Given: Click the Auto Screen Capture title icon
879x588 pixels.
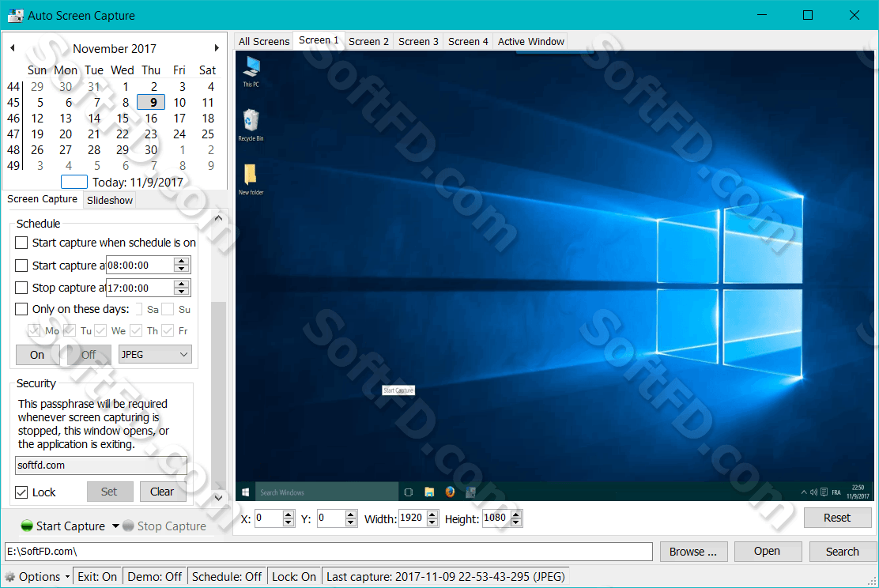Looking at the screenshot, I should (15, 15).
